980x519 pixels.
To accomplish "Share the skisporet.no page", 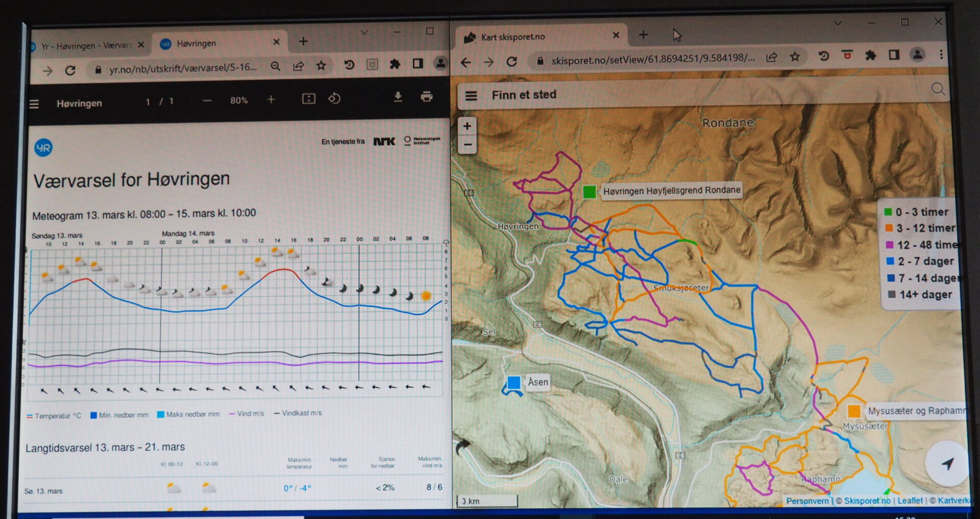I will [x=772, y=57].
